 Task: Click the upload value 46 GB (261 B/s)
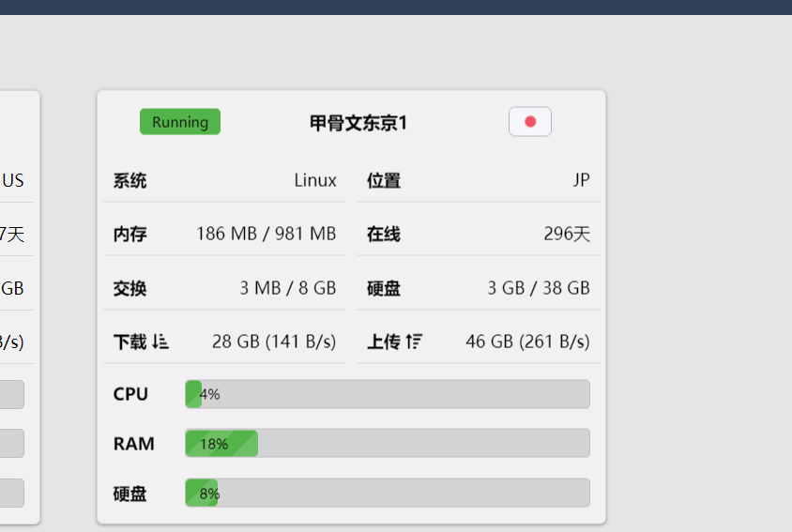(527, 342)
